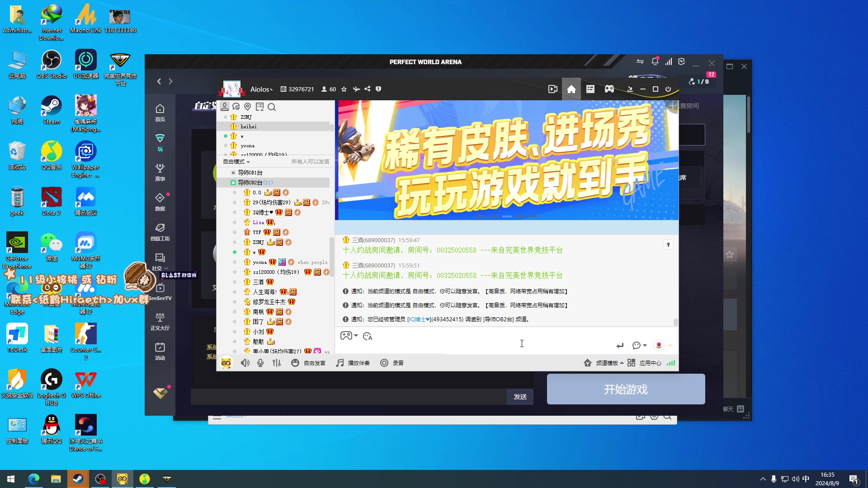Image resolution: width=868 pixels, height=488 pixels.
Task: Click the 播放伴奏 music icon
Action: [x=340, y=363]
